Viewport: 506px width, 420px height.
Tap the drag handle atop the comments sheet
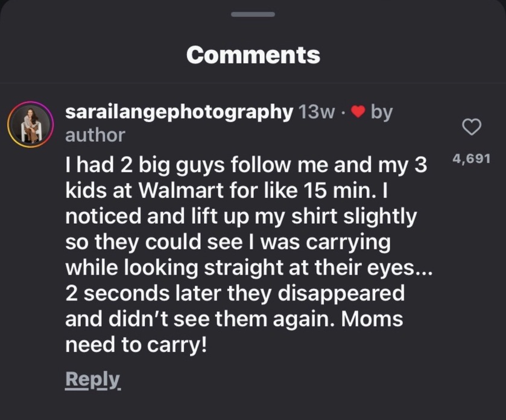tap(253, 14)
